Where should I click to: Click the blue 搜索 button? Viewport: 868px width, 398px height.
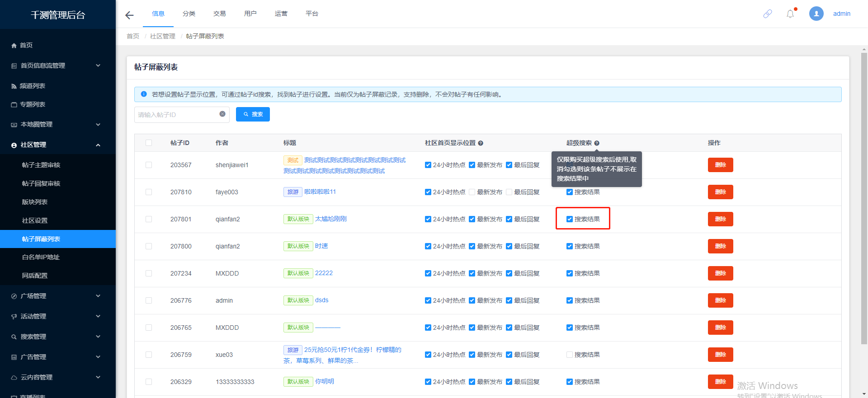pos(253,114)
